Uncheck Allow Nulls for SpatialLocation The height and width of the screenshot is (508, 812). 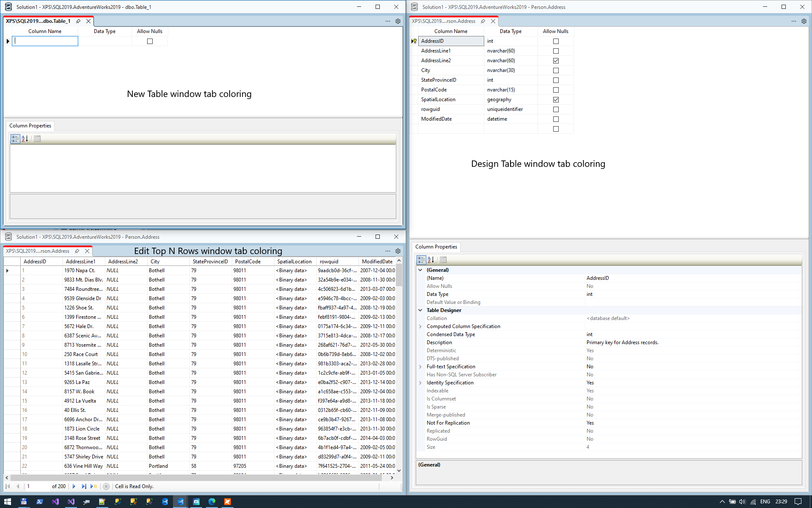click(x=556, y=99)
